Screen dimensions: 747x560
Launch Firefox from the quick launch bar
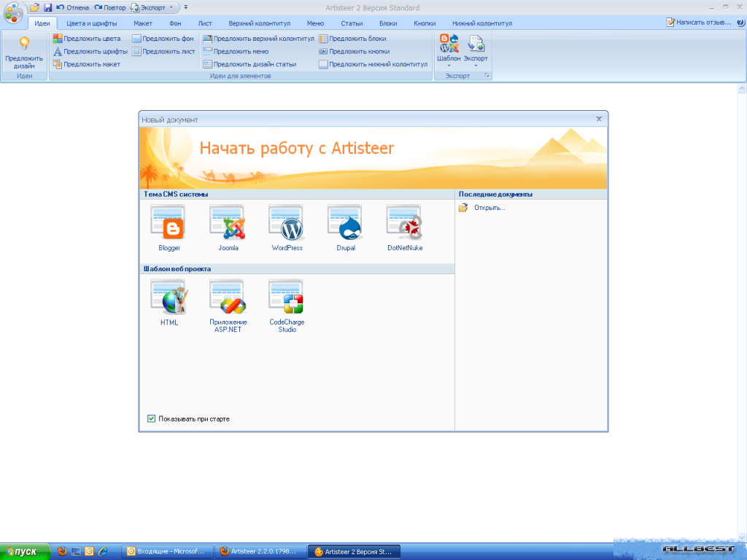click(62, 551)
